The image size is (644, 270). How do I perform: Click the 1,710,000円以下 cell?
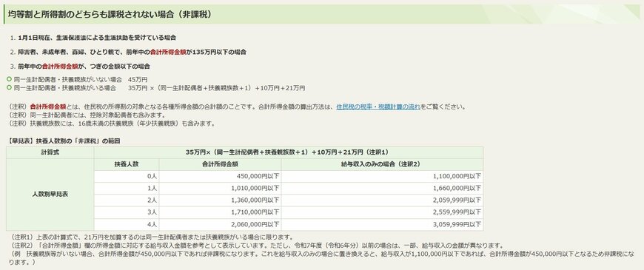[x=220, y=212]
